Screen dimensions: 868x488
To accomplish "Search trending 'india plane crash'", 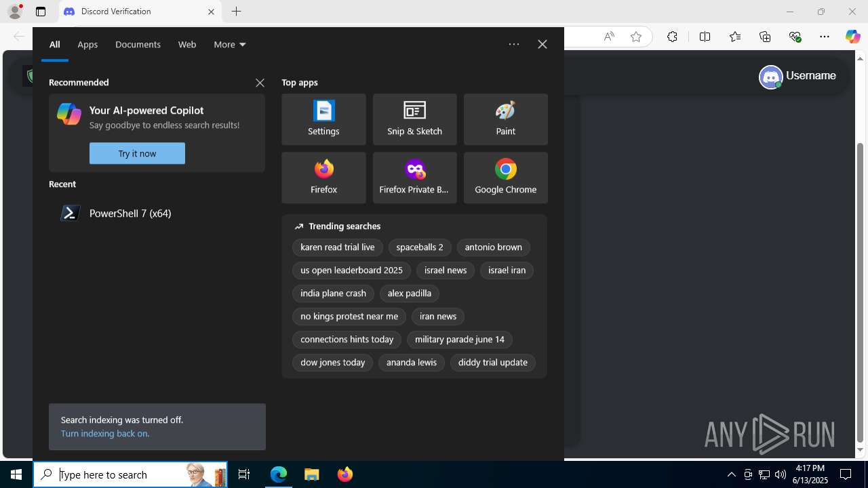I will click(333, 293).
